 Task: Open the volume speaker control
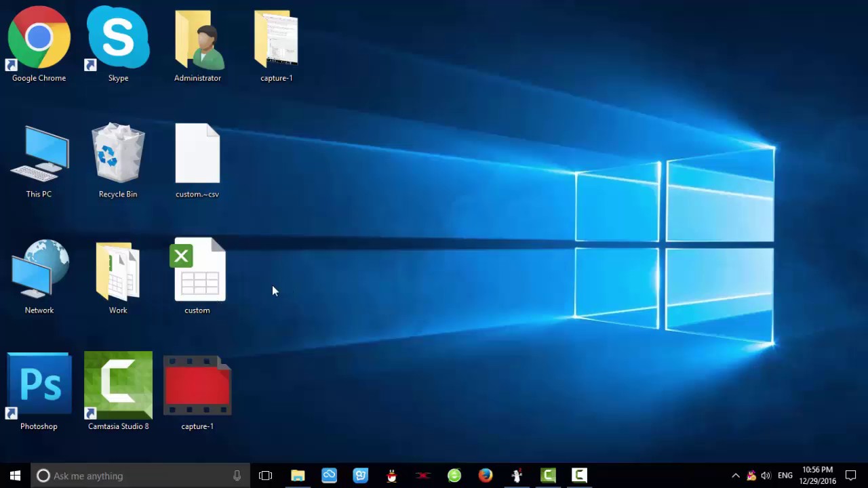pos(766,476)
